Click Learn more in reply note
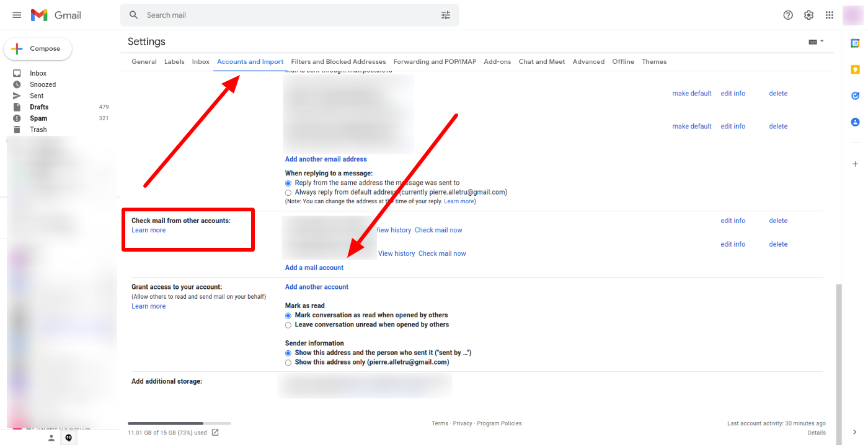Image resolution: width=868 pixels, height=445 pixels. (x=459, y=201)
